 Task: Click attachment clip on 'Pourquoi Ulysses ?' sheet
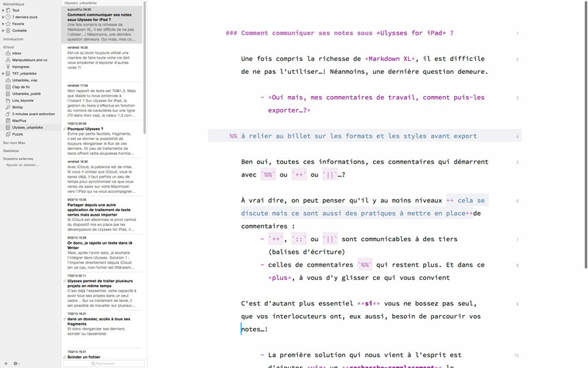[x=65, y=129]
